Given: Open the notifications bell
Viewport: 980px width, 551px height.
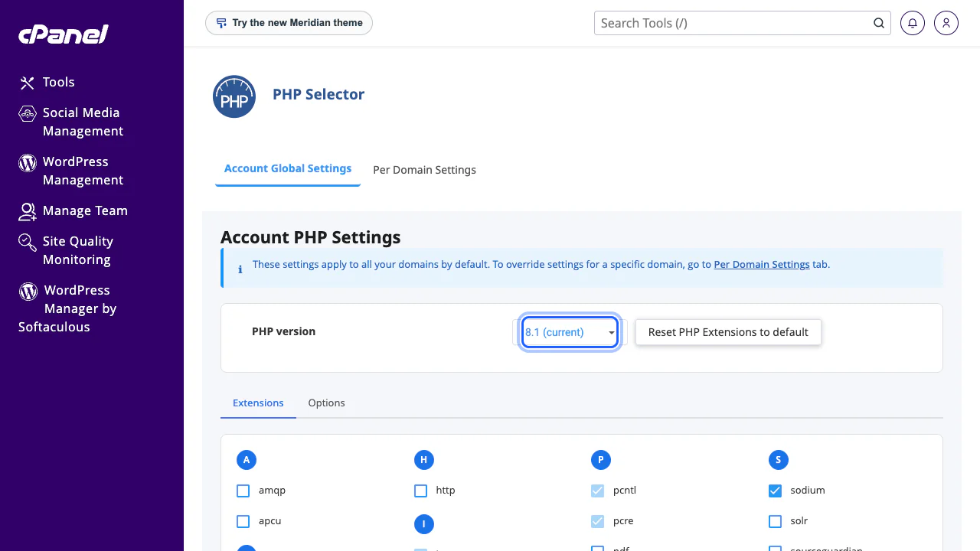Looking at the screenshot, I should tap(913, 23).
